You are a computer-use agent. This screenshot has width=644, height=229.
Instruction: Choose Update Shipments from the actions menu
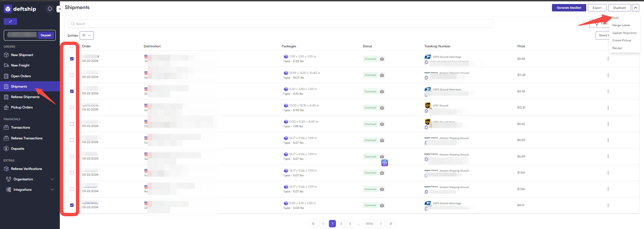click(x=625, y=33)
